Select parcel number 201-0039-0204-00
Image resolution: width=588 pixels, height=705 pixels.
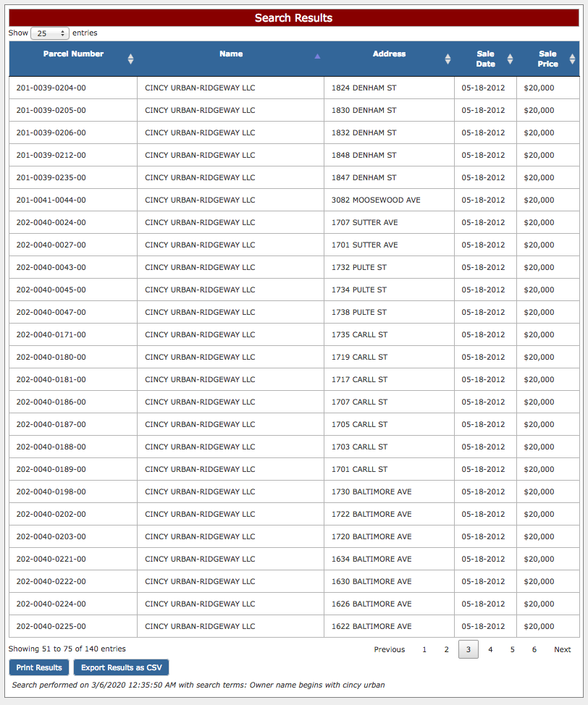click(x=51, y=88)
